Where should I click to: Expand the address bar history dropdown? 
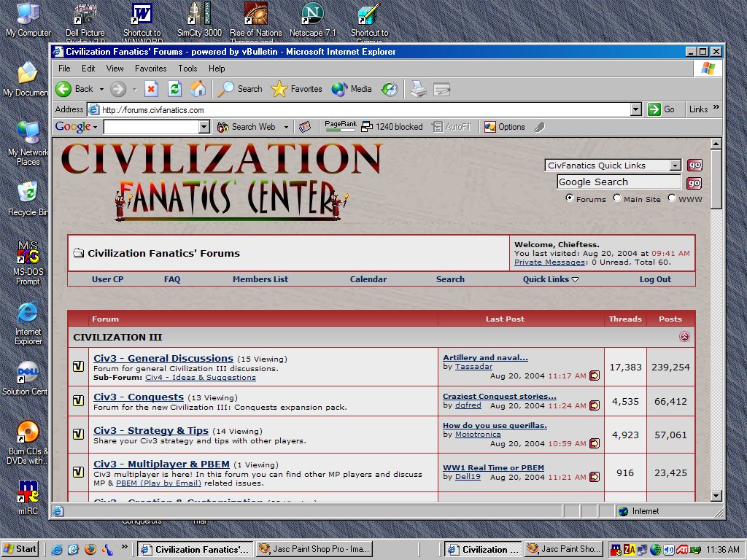[x=635, y=109]
